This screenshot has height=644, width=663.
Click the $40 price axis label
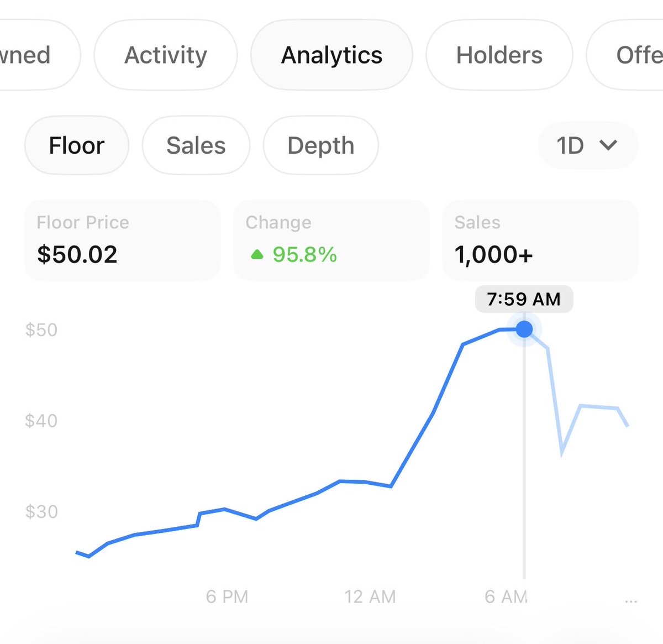(41, 421)
